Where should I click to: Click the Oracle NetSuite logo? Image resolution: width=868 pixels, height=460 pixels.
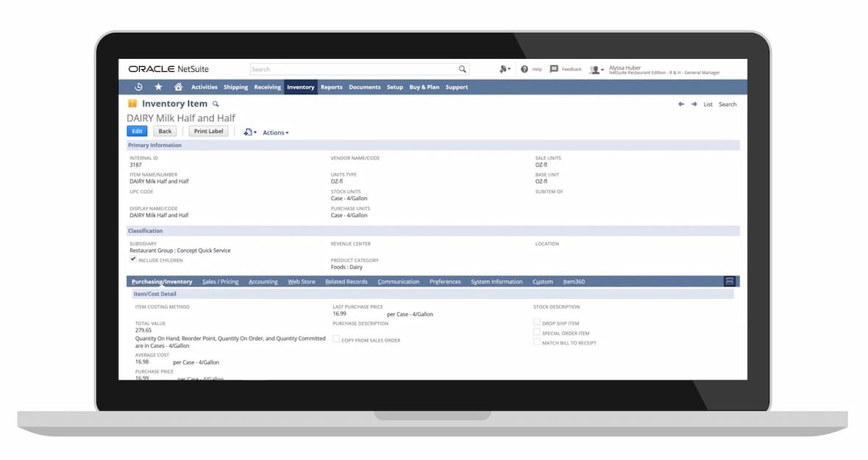click(168, 69)
